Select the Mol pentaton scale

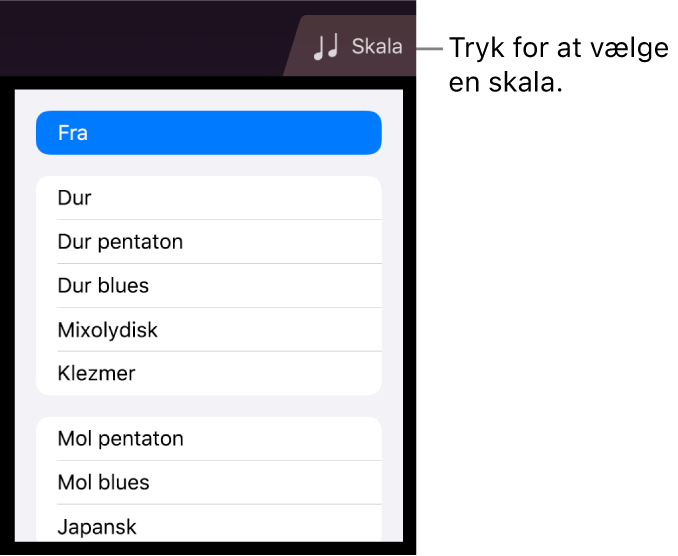(x=208, y=439)
